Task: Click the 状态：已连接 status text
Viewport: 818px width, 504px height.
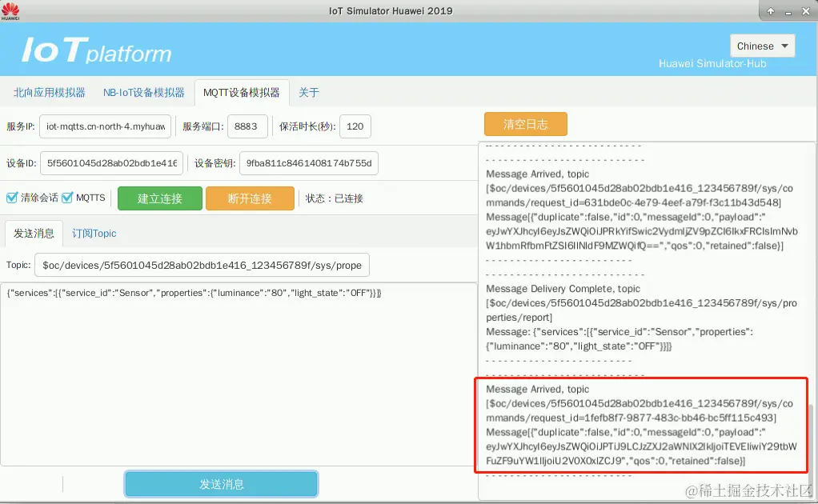Action: pyautogui.click(x=335, y=198)
